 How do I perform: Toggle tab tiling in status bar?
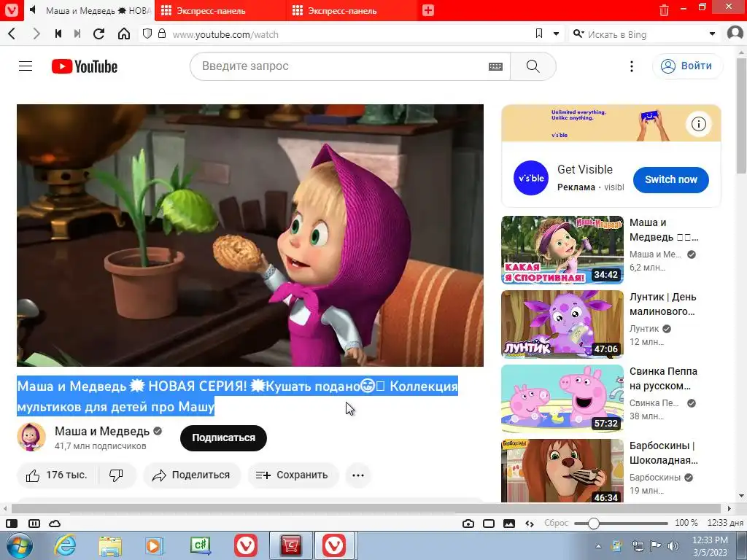point(34,524)
